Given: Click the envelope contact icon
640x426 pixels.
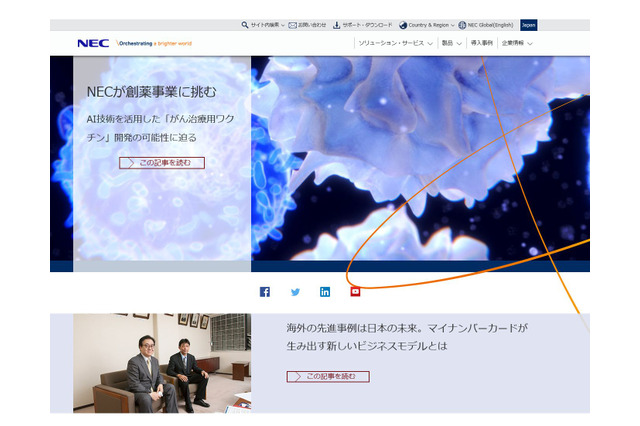Looking at the screenshot, I should point(292,25).
